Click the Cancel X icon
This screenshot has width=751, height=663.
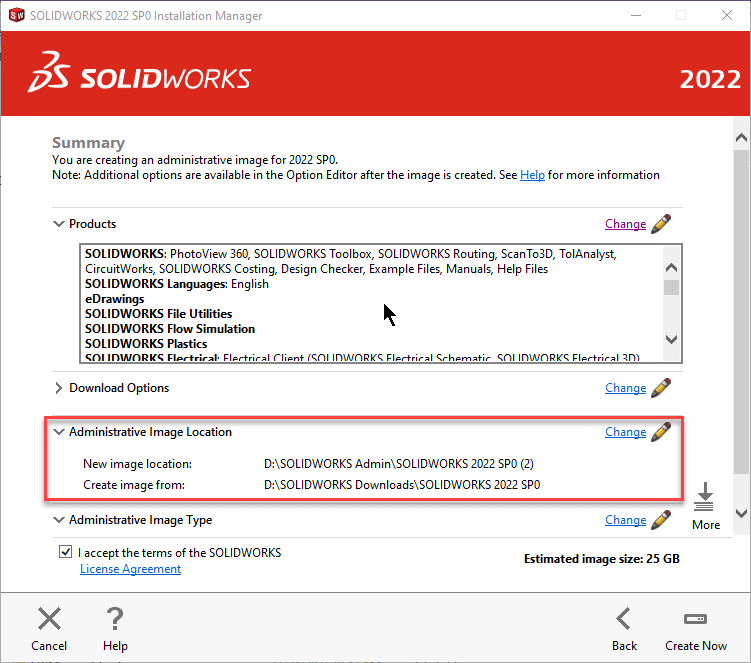pos(49,618)
